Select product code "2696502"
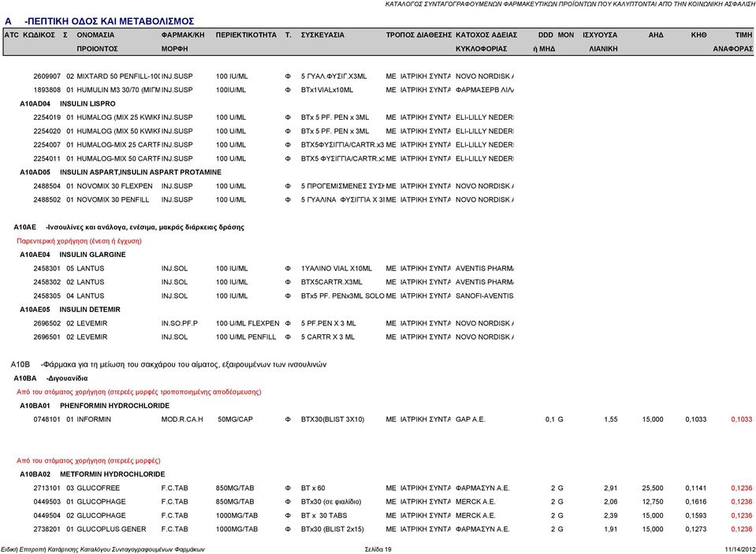This screenshot has height=554, width=756. pyautogui.click(x=47, y=324)
